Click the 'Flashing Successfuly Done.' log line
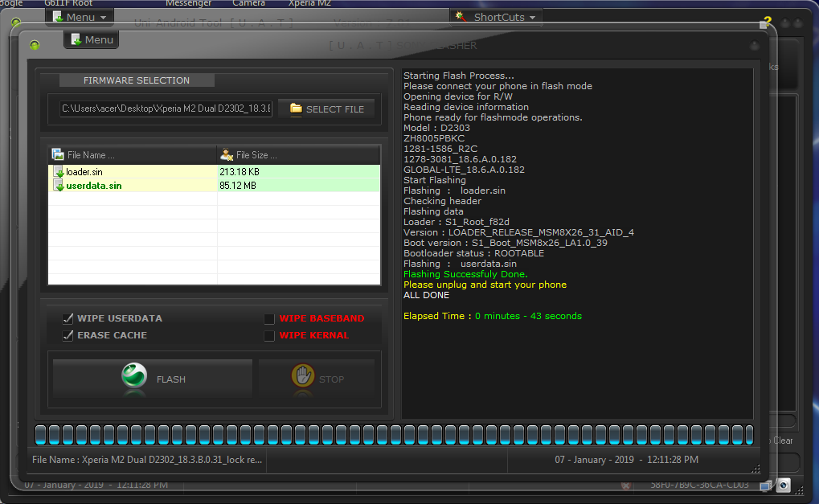This screenshot has height=504, width=819. 465,274
